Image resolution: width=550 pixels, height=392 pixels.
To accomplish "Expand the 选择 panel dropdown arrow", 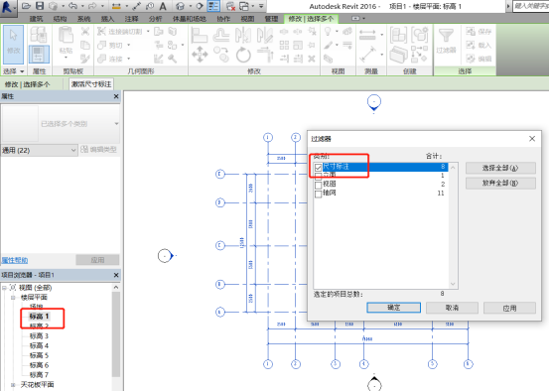I will 22,71.
